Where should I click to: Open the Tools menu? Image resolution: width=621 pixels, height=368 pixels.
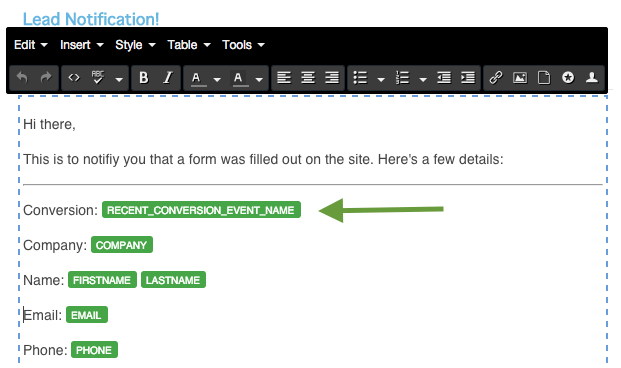[x=243, y=45]
